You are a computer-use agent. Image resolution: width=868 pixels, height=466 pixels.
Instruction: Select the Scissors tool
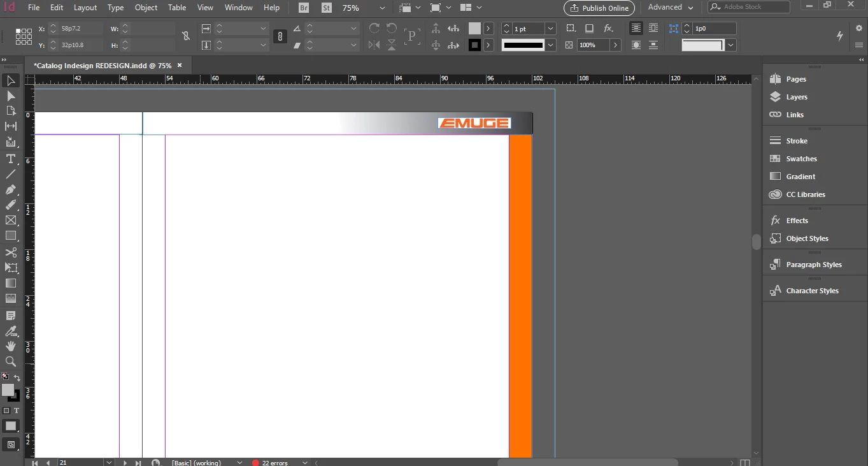[x=11, y=252]
